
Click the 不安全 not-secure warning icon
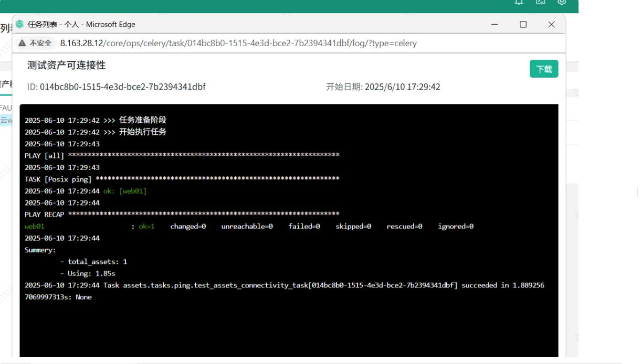[x=22, y=43]
